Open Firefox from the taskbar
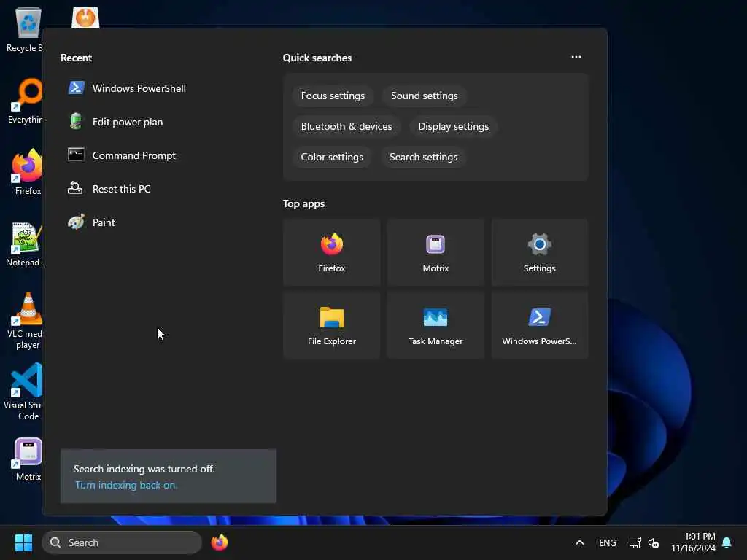Screen dimensions: 747x560 [x=219, y=542]
